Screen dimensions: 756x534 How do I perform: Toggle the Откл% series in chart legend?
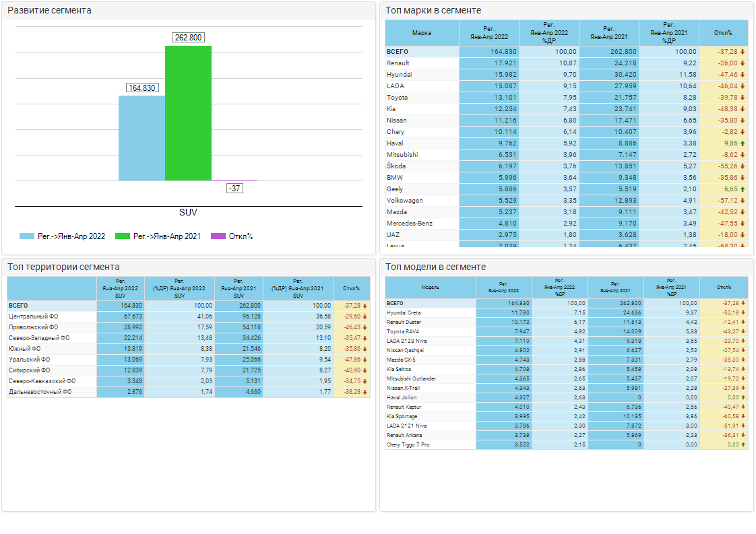pyautogui.click(x=232, y=236)
